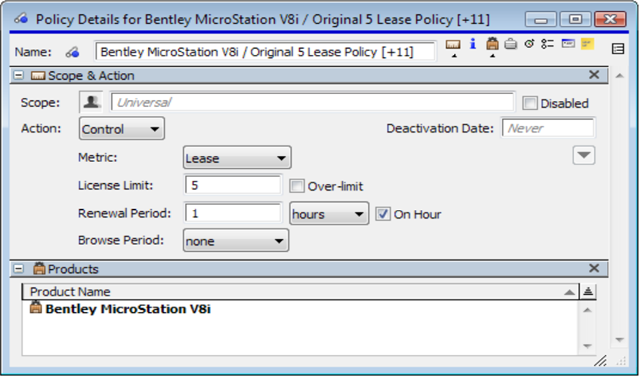
Task: Click the ruler icon in Scope & Action header
Action: (38, 76)
